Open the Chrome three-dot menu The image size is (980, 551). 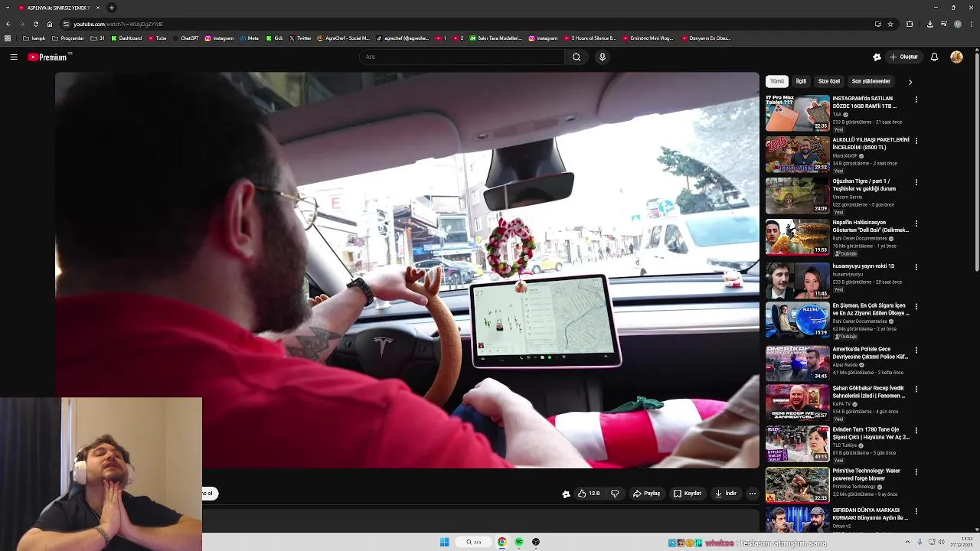click(x=971, y=24)
